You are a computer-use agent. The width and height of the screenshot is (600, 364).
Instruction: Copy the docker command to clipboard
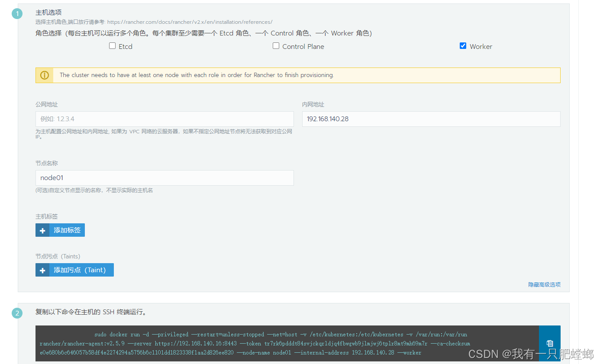click(x=550, y=343)
